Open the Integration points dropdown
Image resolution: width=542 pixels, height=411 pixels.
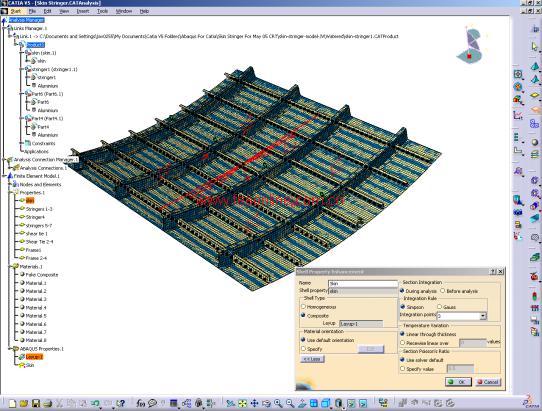coord(483,316)
